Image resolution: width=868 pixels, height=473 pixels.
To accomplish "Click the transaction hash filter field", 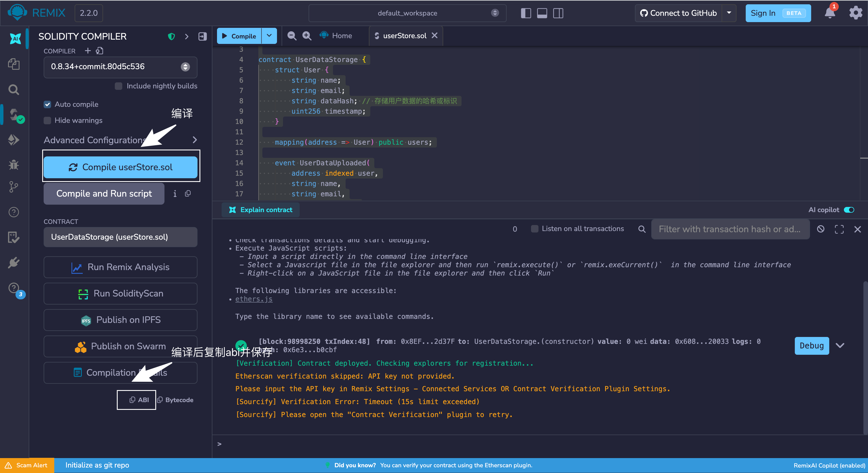I will click(730, 229).
